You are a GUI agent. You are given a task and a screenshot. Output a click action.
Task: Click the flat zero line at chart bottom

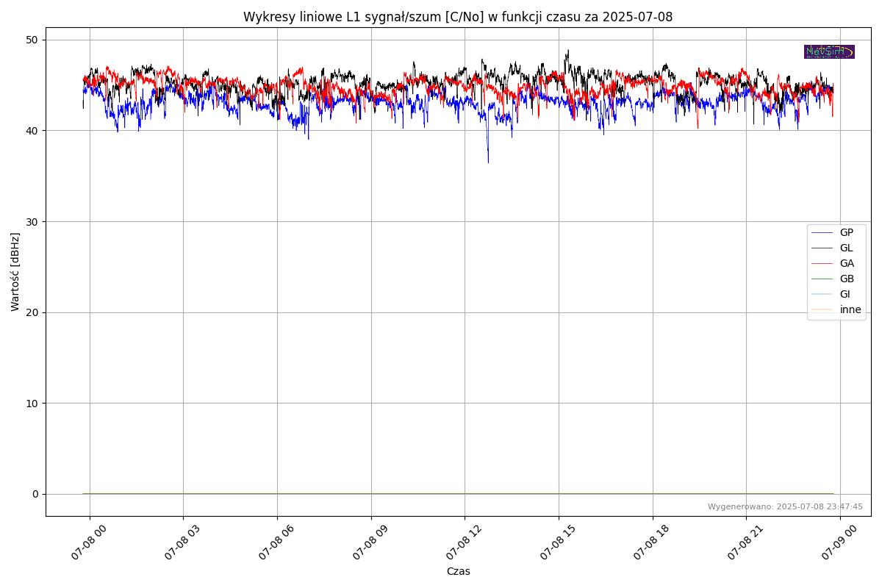tap(441, 493)
